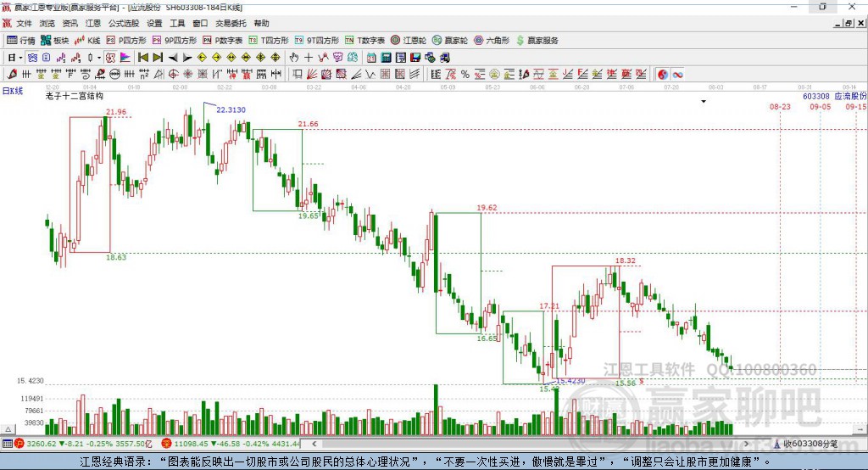Click the 3260.62 Shanghai index value
The image size is (868, 470).
42,444
